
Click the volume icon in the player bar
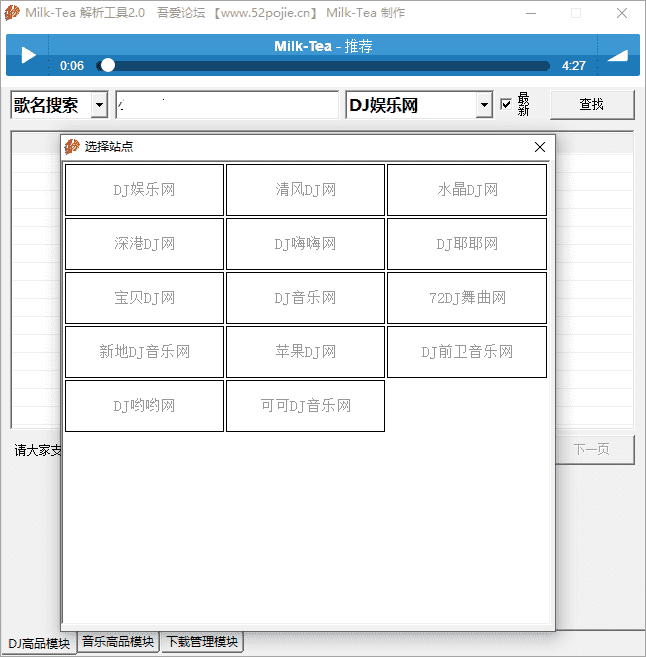[x=617, y=55]
